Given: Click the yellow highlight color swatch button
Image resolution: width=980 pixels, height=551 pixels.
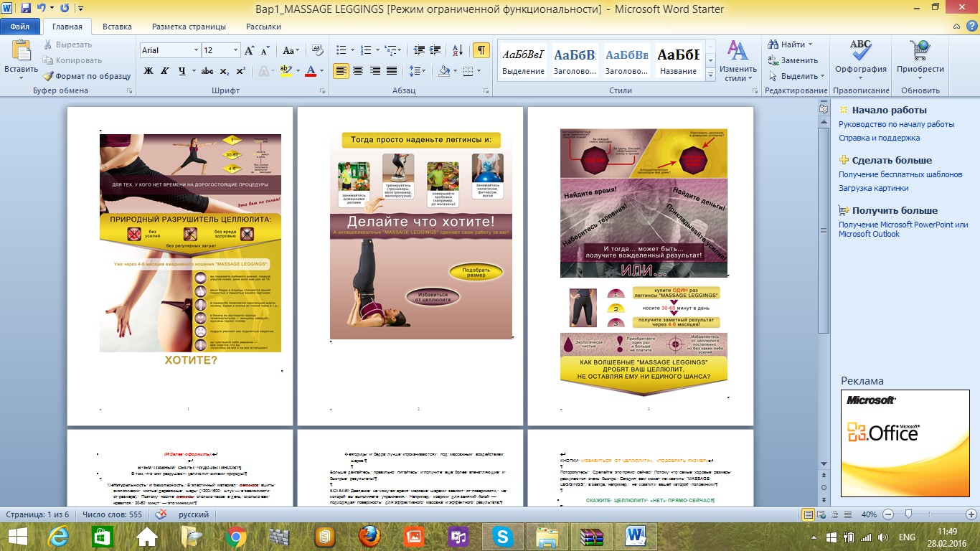Looking at the screenshot, I should point(286,71).
